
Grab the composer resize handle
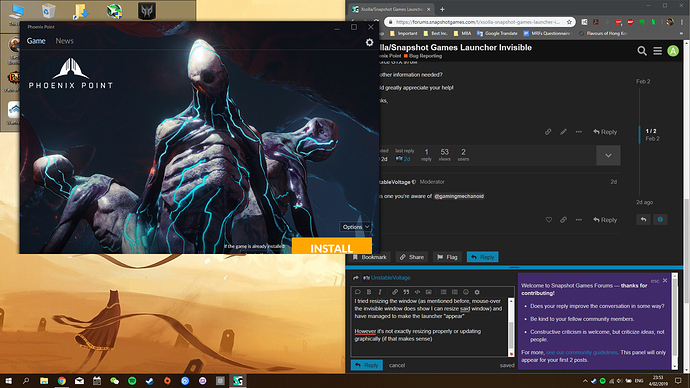click(x=514, y=267)
